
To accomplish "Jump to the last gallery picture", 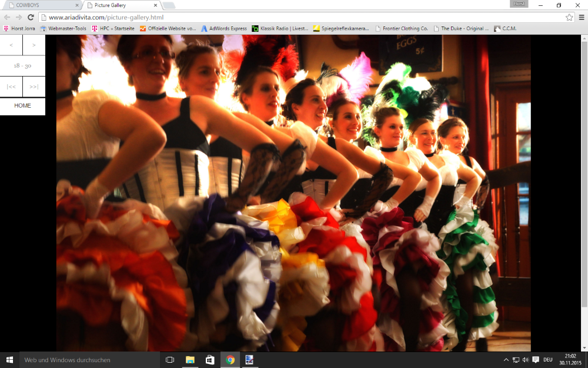I will 34,87.
